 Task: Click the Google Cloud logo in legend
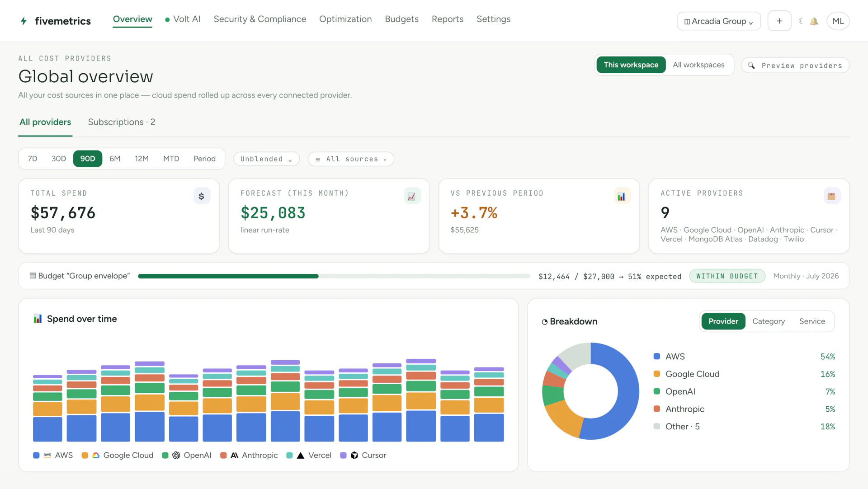click(96, 455)
